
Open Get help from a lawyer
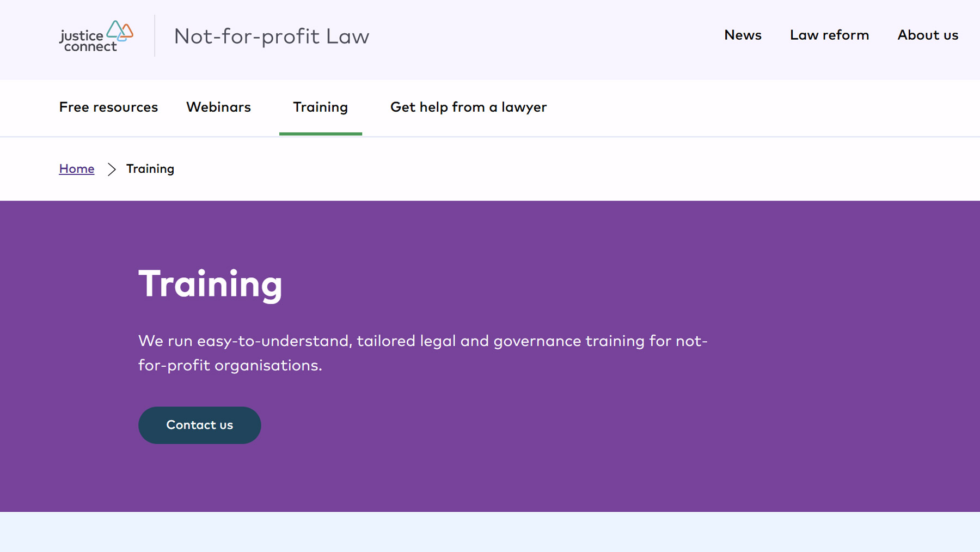tap(468, 107)
